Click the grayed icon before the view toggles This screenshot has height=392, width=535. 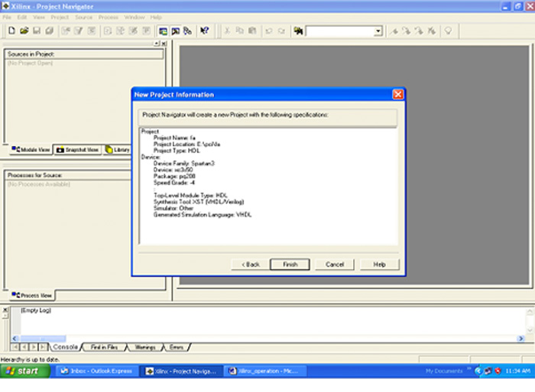147,31
